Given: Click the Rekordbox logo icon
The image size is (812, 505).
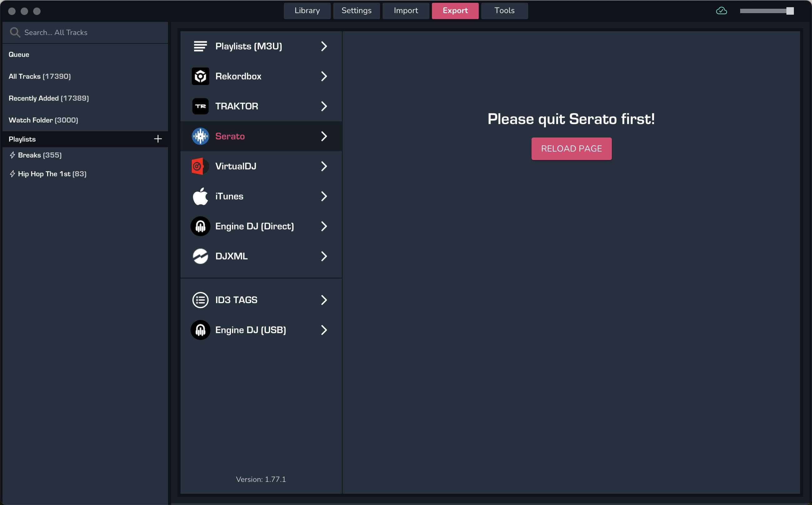Looking at the screenshot, I should tap(200, 76).
